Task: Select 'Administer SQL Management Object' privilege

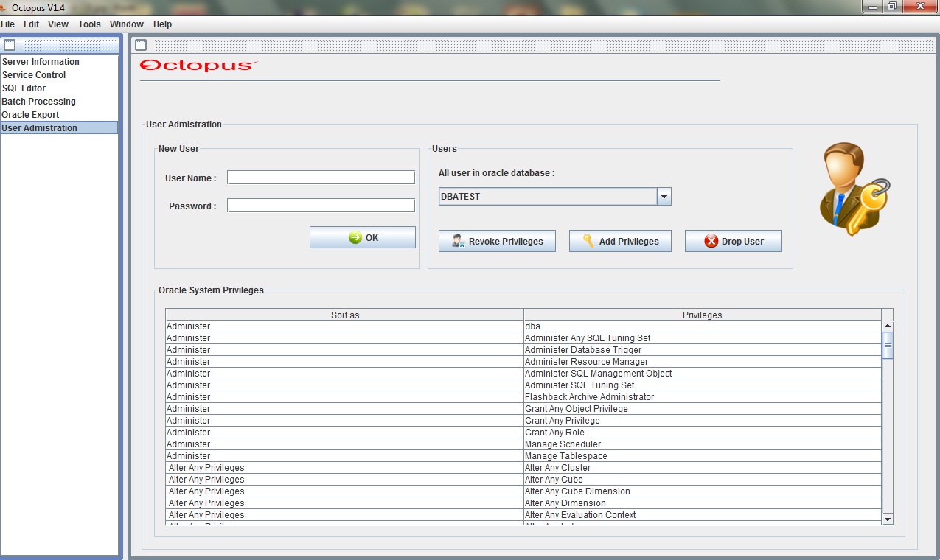Action: (523, 374)
